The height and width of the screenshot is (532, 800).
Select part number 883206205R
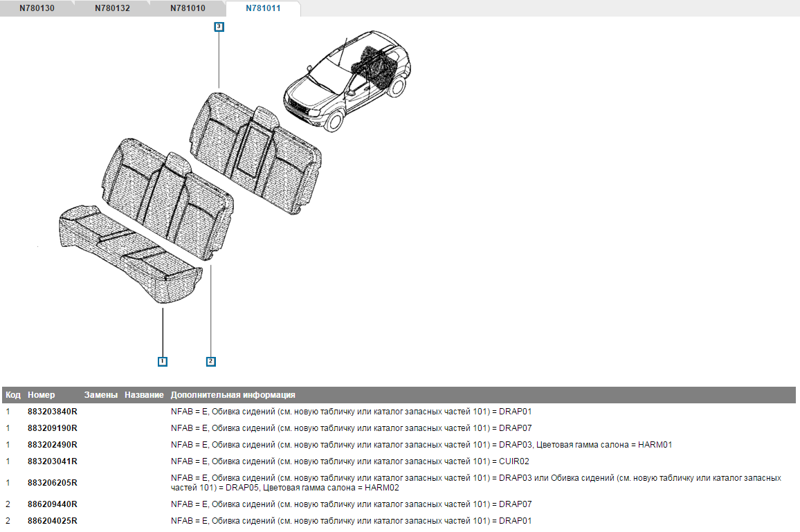[52, 483]
